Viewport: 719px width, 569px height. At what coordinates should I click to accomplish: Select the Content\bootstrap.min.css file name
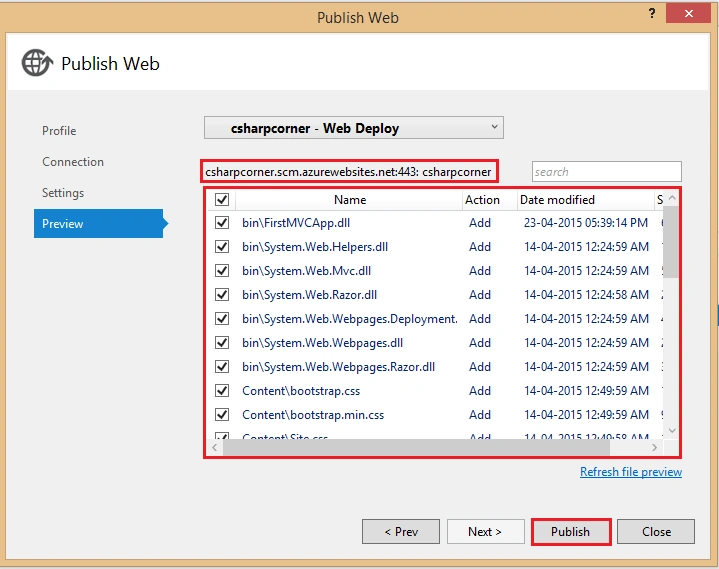(313, 415)
